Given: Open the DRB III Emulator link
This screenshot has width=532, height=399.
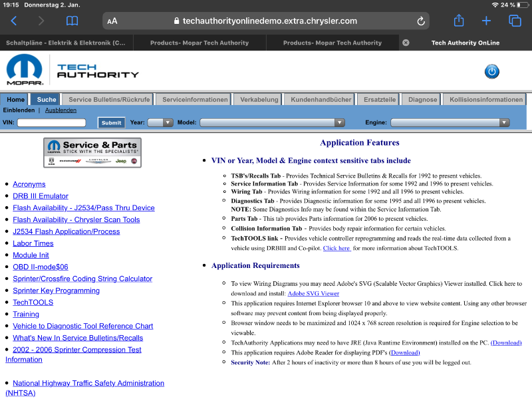Looking at the screenshot, I should pyautogui.click(x=41, y=196).
